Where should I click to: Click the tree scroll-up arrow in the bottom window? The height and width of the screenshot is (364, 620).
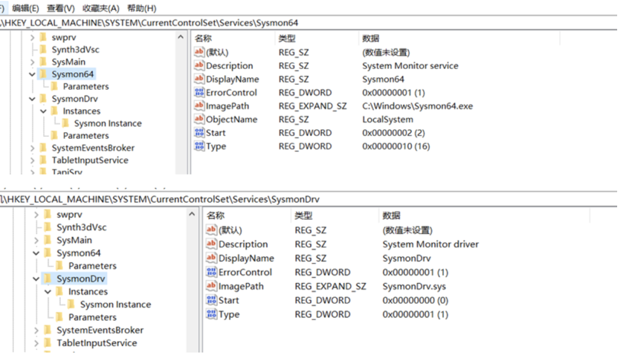coord(192,214)
